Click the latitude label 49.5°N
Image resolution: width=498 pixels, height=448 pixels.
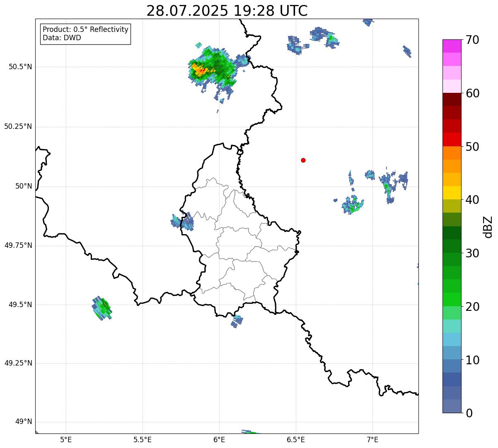pos(20,305)
